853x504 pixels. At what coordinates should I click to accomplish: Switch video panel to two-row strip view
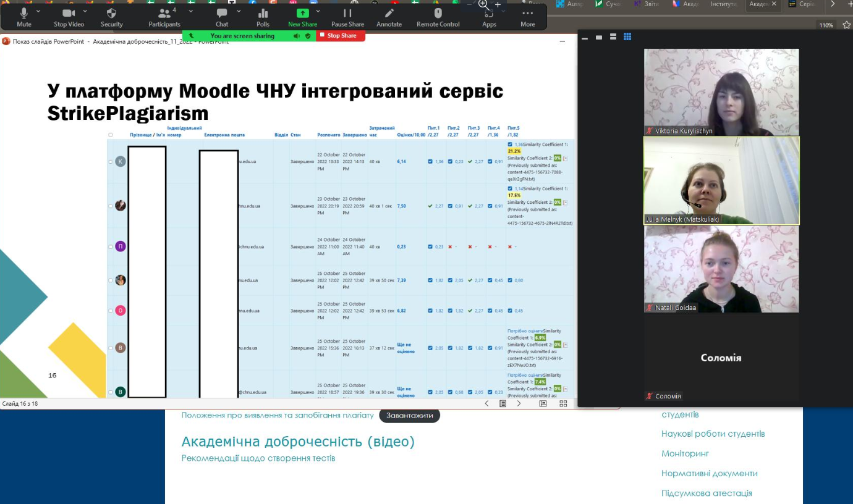613,37
